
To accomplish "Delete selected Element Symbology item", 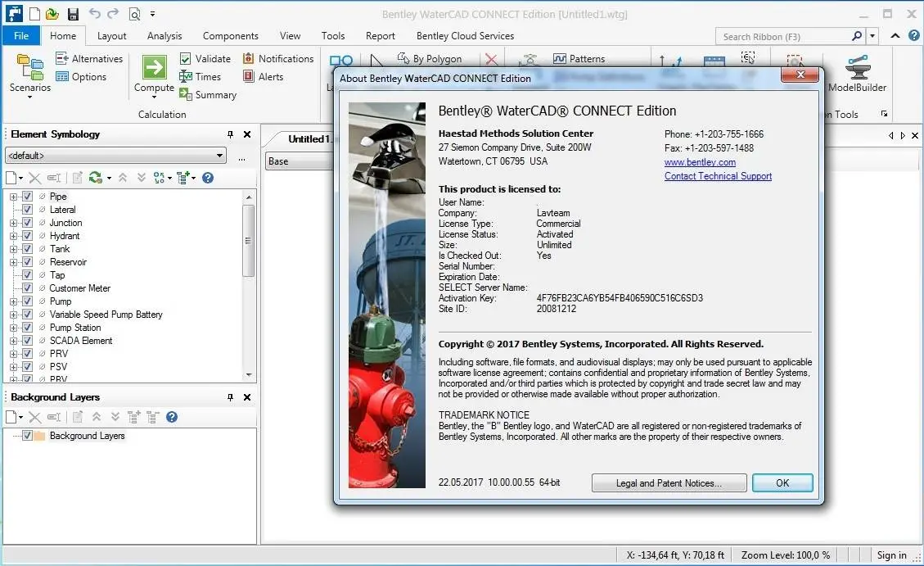I will point(34,178).
